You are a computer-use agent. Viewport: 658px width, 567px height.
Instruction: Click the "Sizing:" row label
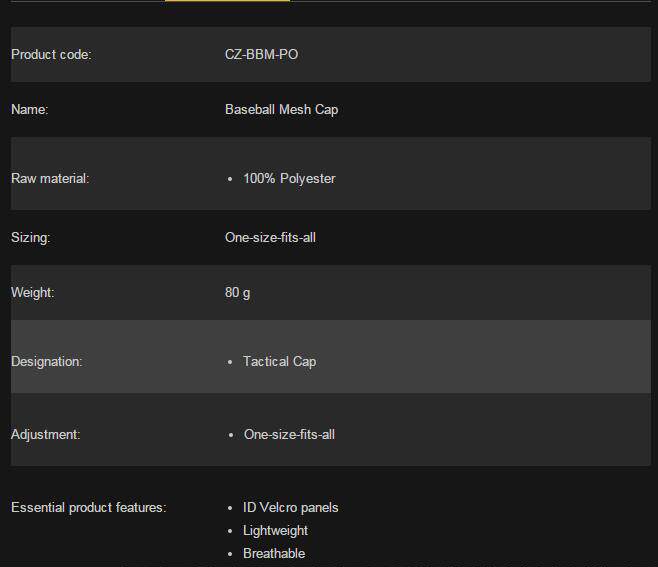click(31, 237)
